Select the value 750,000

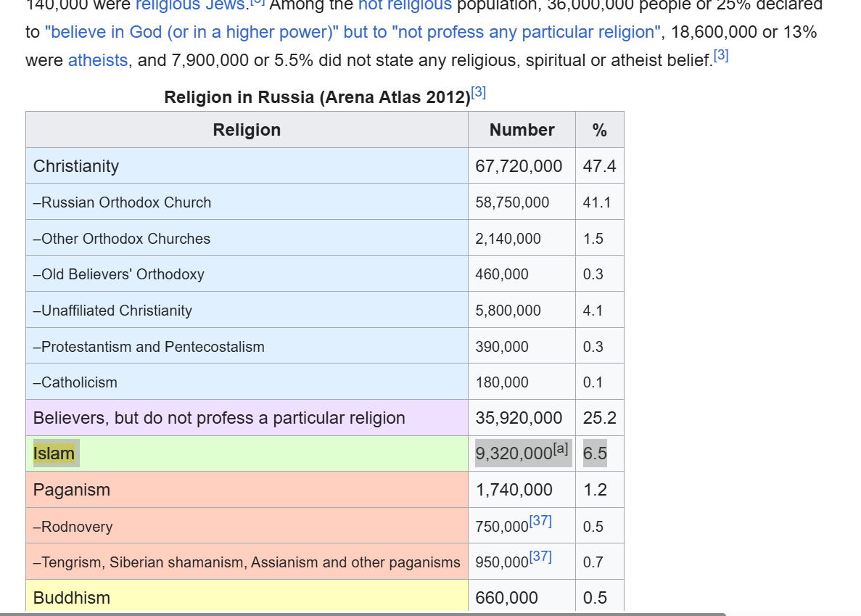(502, 527)
